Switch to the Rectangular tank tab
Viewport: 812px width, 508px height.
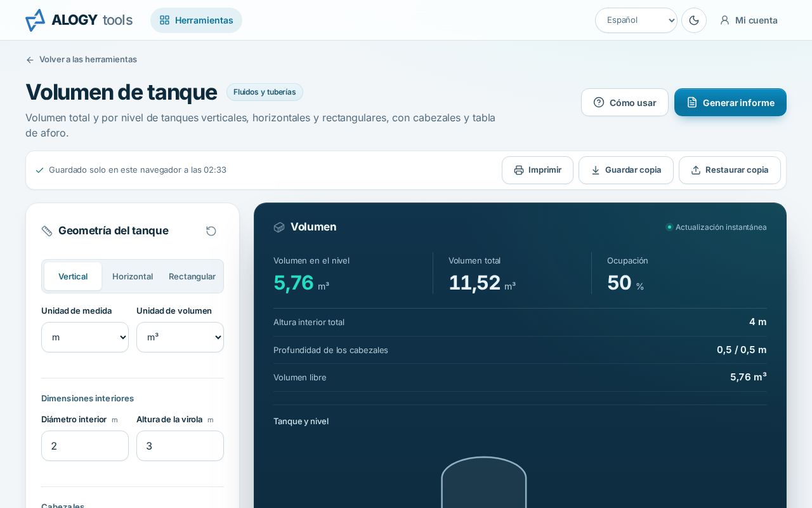(x=192, y=276)
